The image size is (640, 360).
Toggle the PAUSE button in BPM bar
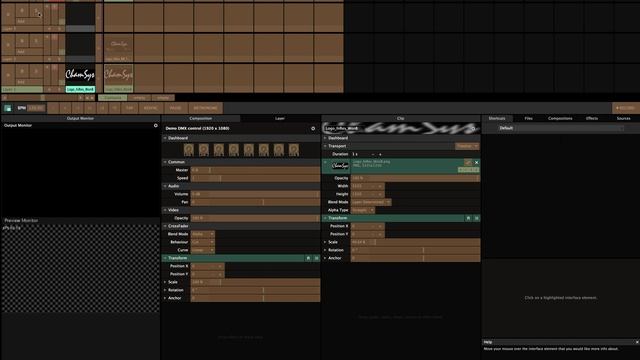(x=176, y=108)
